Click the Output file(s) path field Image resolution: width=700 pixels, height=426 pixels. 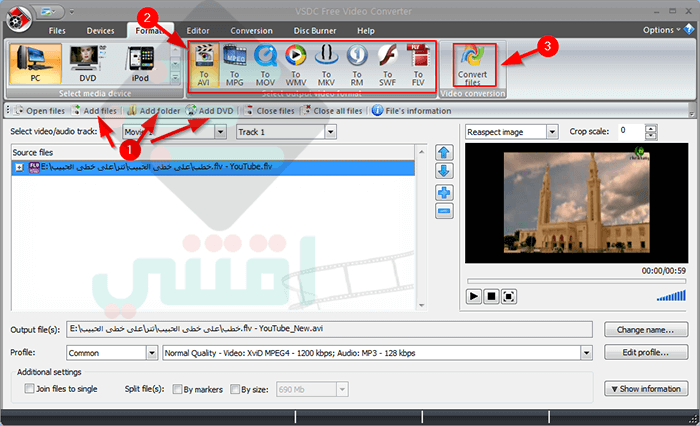[329, 330]
